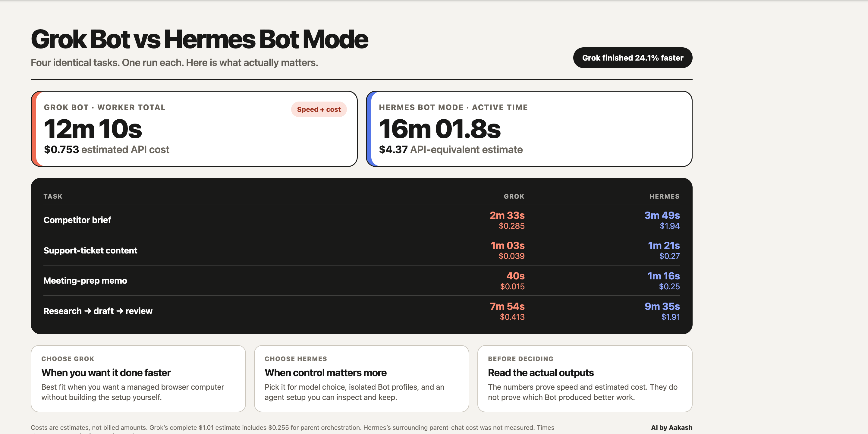Click the heading "Read the actual outputs"
This screenshot has height=434, width=868.
(541, 373)
